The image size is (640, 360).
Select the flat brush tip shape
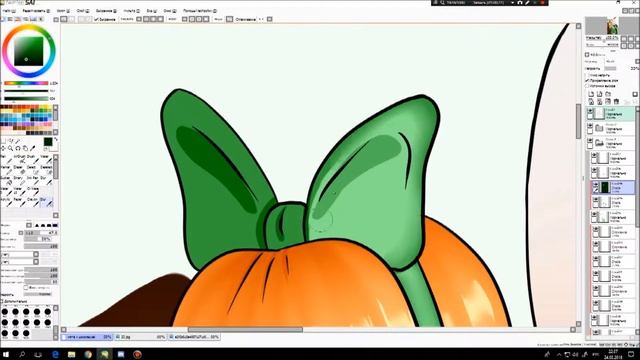pos(55,225)
